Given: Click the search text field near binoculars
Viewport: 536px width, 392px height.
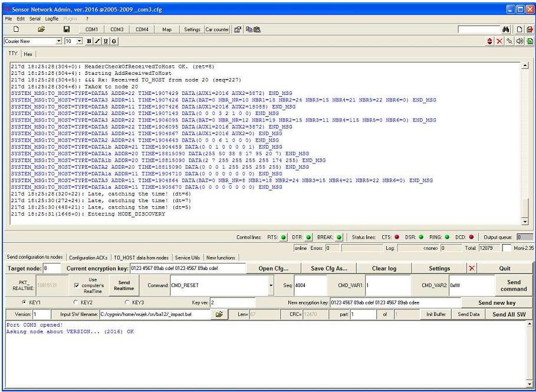Looking at the screenshot, I should (479, 29).
